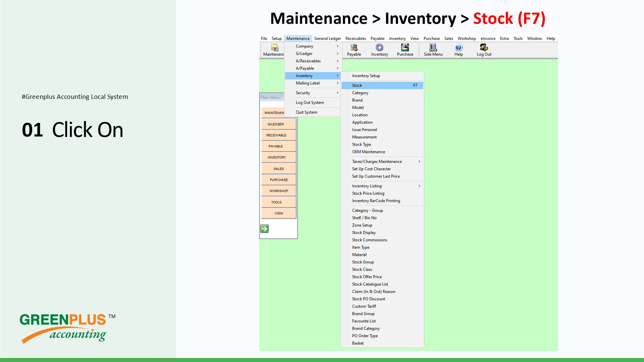Click the Purchase toolbar icon
Image resolution: width=644 pixels, height=362 pixels.
point(405,50)
